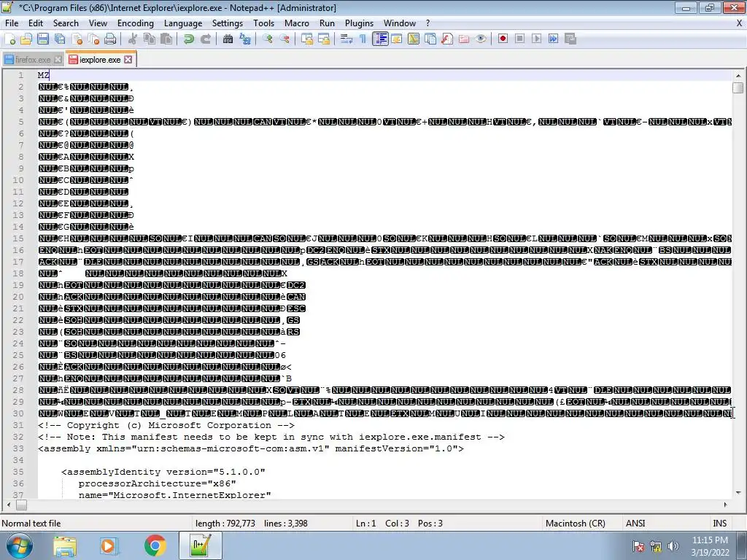Click the Save recorded macro icon

(570, 39)
